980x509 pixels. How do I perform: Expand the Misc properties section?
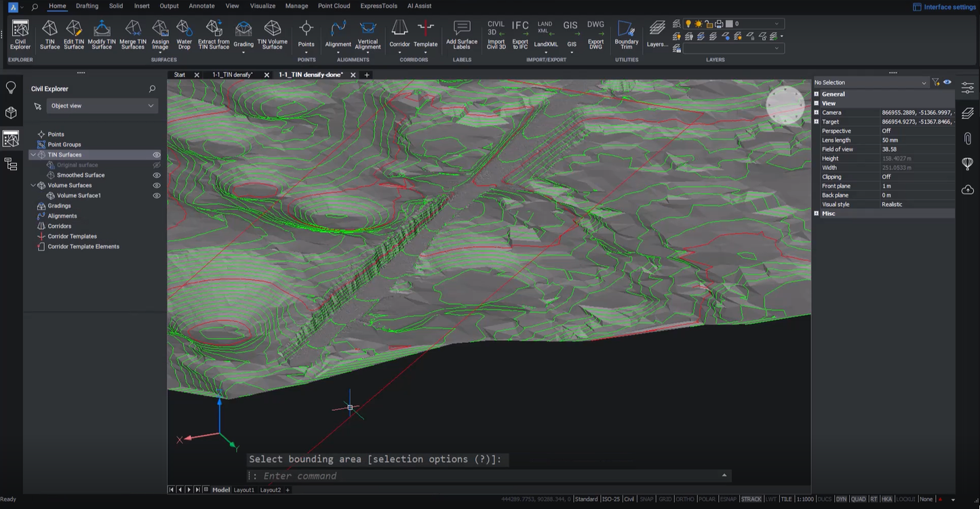tap(817, 213)
